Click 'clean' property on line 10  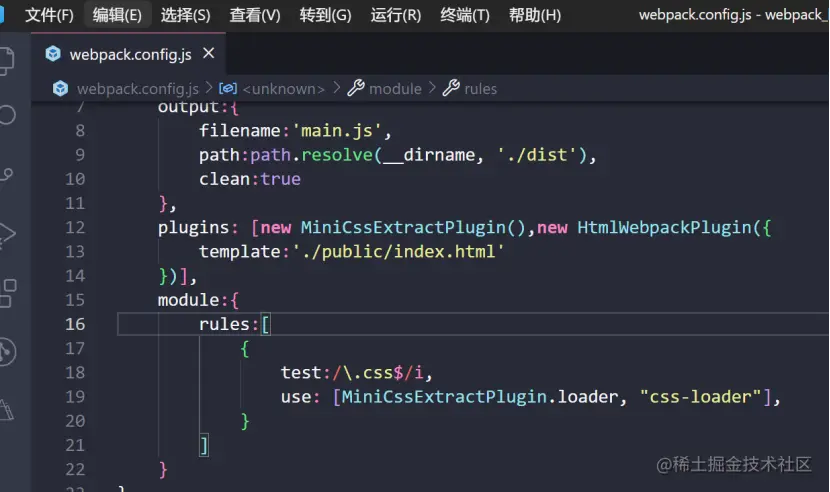click(224, 179)
